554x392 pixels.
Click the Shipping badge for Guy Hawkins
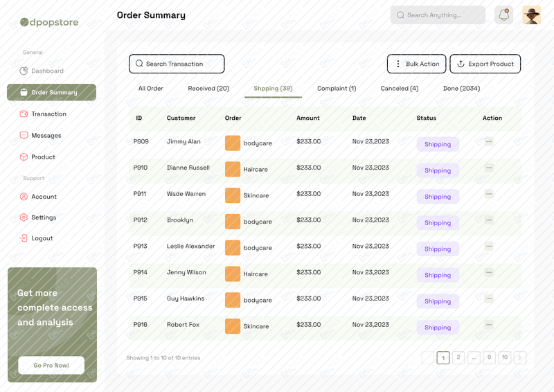click(438, 301)
